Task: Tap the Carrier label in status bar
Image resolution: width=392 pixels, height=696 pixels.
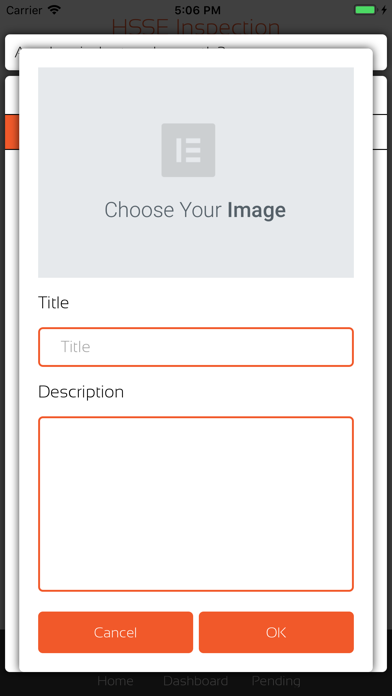Action: (24, 10)
